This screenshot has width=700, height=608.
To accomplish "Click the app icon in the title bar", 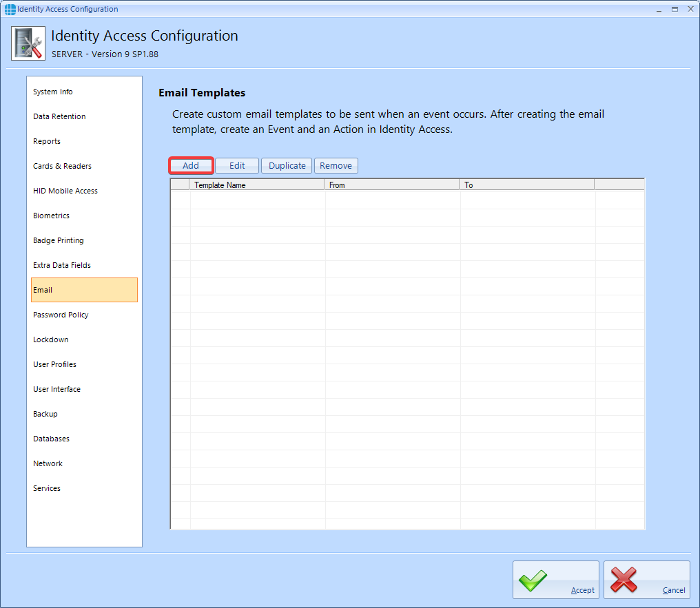I will (10, 9).
